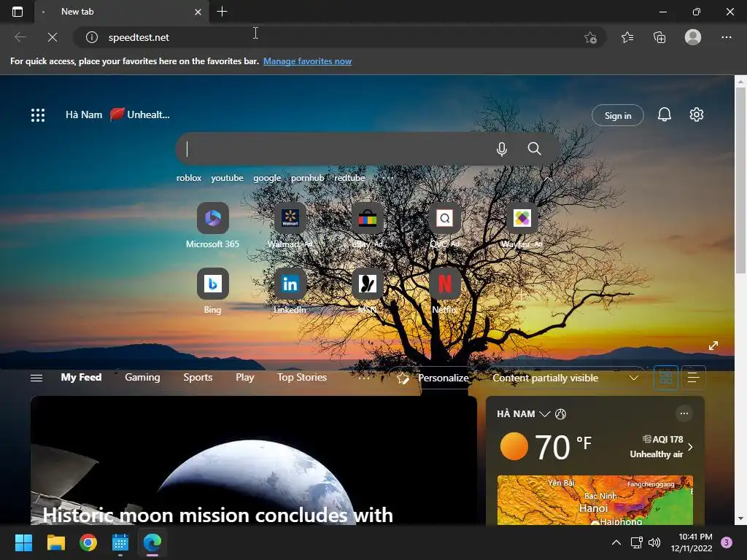Open Edge Settings and more menu
The height and width of the screenshot is (560, 747).
(726, 37)
